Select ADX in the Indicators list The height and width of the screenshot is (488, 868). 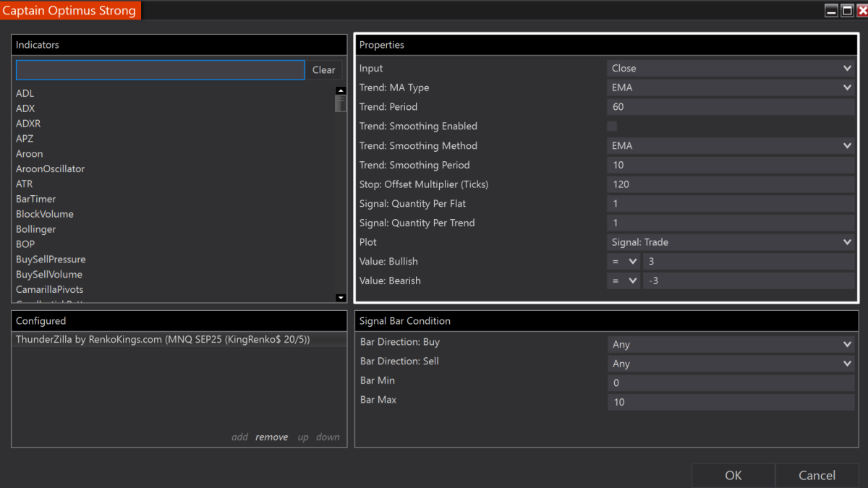(x=25, y=108)
